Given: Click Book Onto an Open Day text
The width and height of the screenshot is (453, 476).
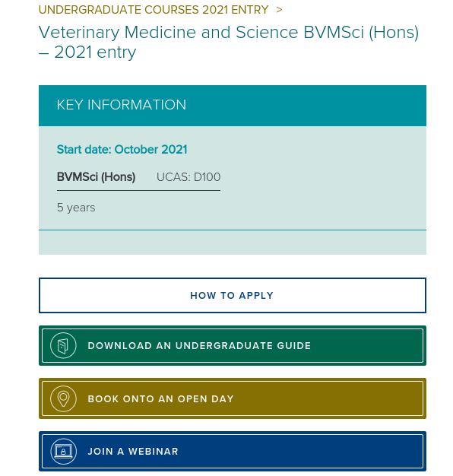Looking at the screenshot, I should tap(161, 399).
